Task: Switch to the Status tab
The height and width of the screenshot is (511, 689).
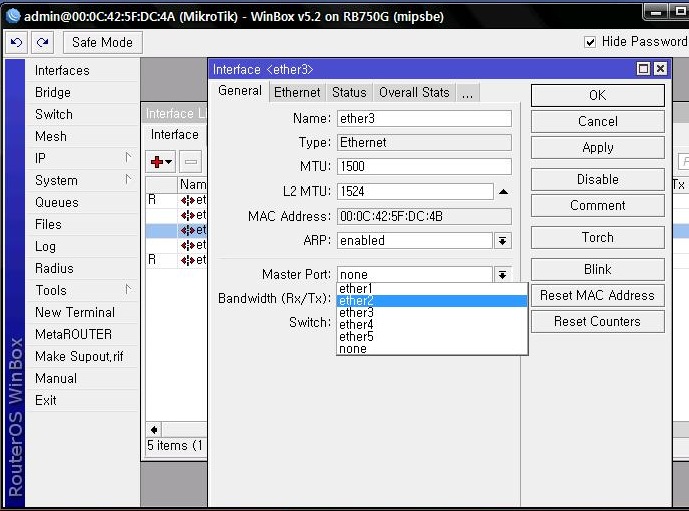Action: point(349,92)
